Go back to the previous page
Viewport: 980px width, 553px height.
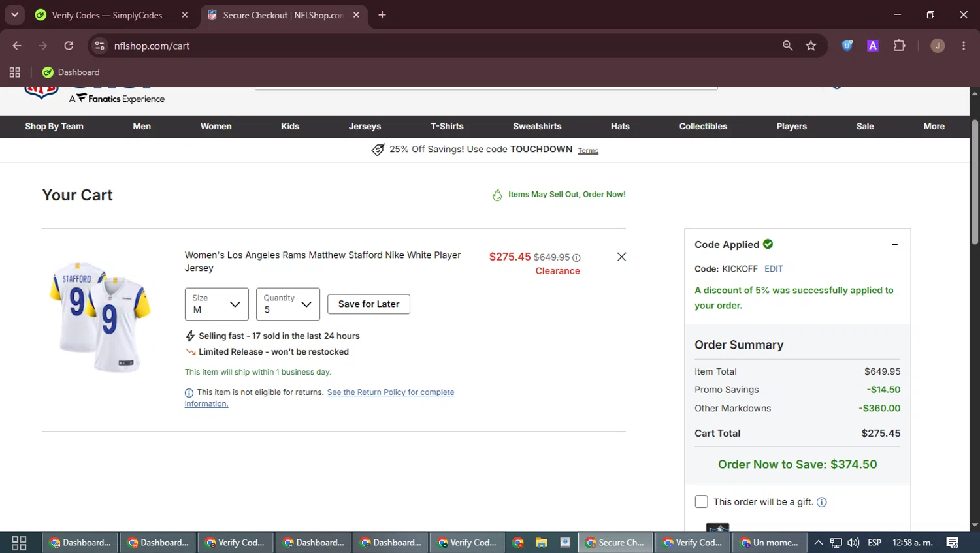[x=17, y=46]
